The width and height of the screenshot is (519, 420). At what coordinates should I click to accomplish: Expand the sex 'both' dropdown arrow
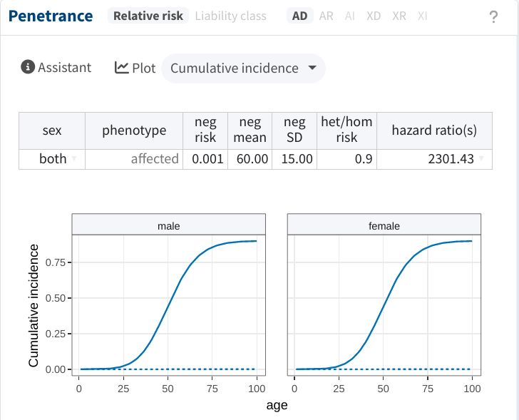74,158
